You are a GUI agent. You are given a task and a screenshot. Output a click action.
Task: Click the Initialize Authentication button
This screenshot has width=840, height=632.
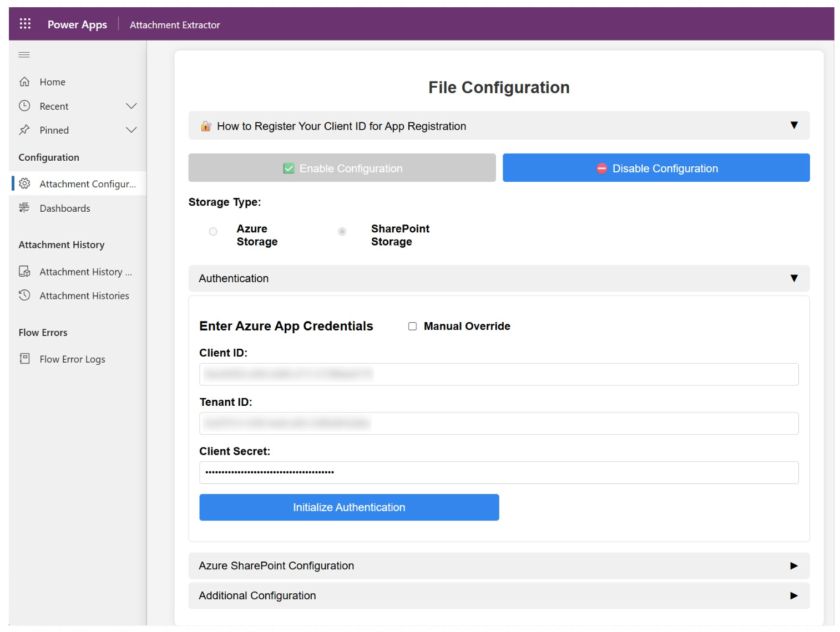(x=349, y=507)
